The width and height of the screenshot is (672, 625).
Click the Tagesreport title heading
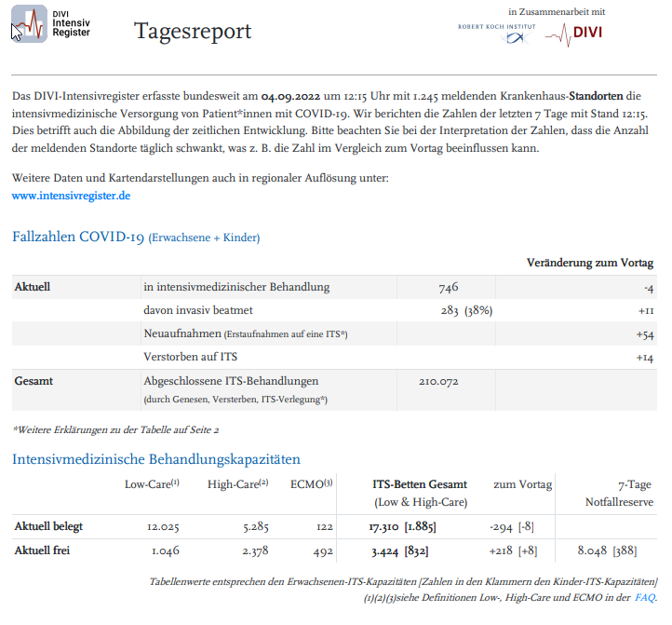[193, 32]
